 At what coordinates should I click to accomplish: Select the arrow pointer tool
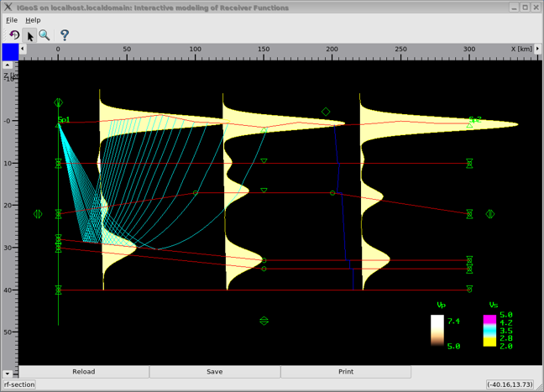pyautogui.click(x=29, y=34)
